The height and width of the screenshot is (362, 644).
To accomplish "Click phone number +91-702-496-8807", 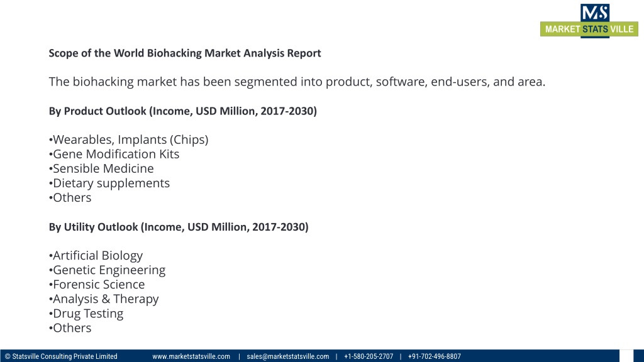I will tap(434, 356).
